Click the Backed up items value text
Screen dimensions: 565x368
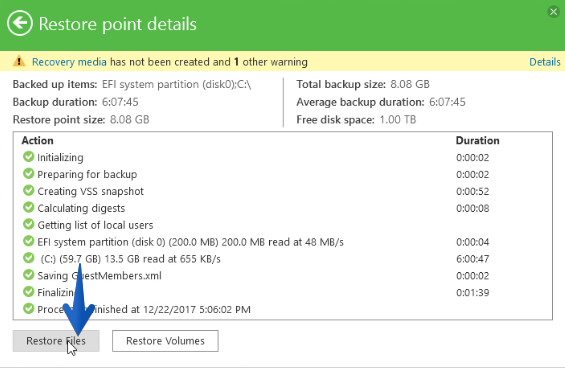pyautogui.click(x=177, y=84)
